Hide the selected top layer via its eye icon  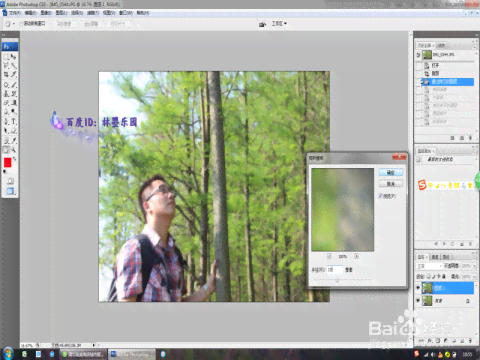[x=418, y=288]
